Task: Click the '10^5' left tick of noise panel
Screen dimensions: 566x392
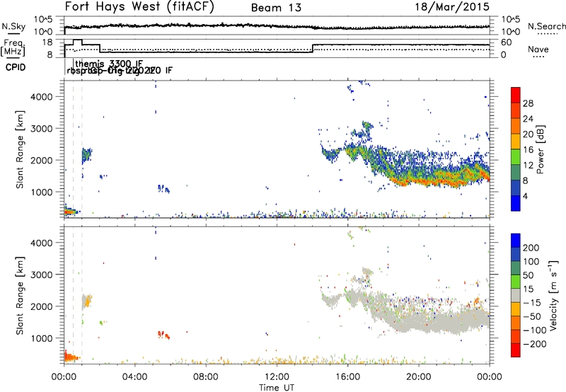Action: pos(43,20)
